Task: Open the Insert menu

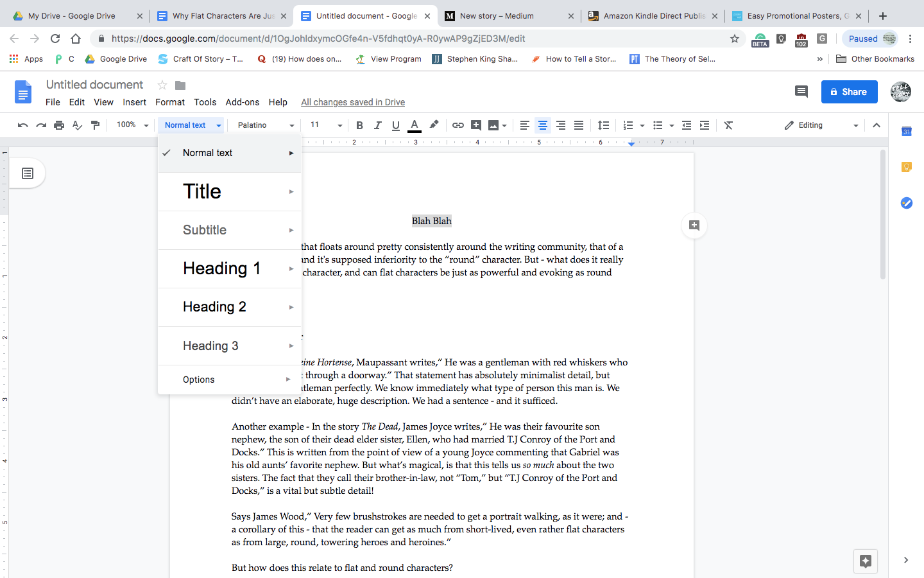Action: (x=134, y=101)
